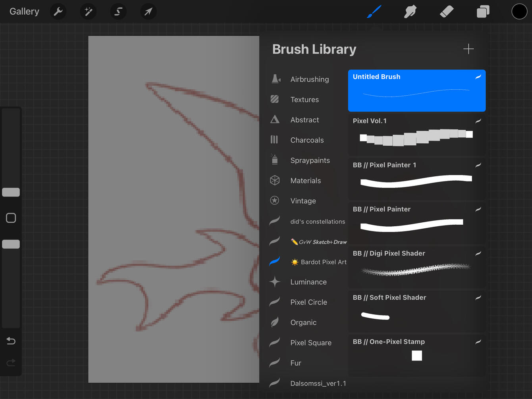Open the Airbrushing brush category
This screenshot has width=532, height=399.
pos(309,79)
